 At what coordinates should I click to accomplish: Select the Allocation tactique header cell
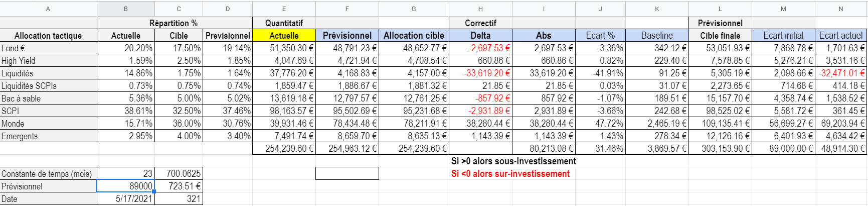tap(48, 36)
